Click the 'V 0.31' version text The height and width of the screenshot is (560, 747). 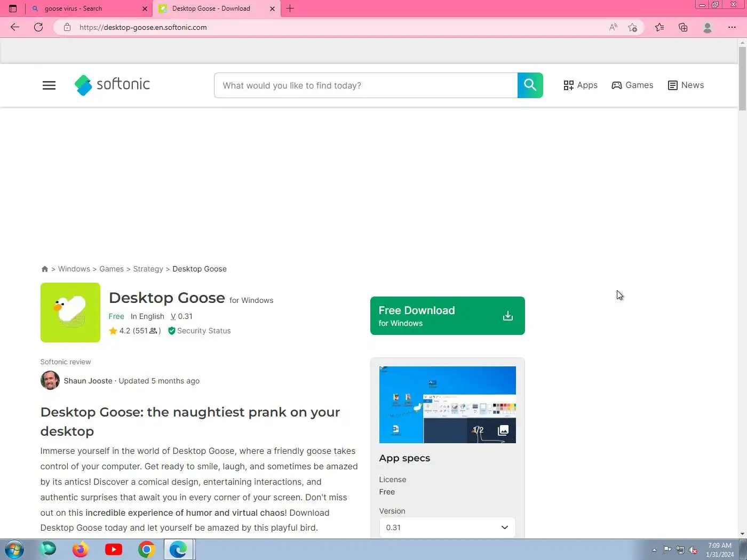[x=181, y=316]
